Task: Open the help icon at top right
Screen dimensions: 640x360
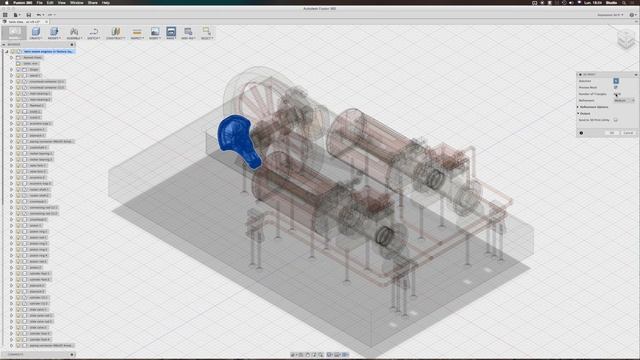Action: [632, 15]
